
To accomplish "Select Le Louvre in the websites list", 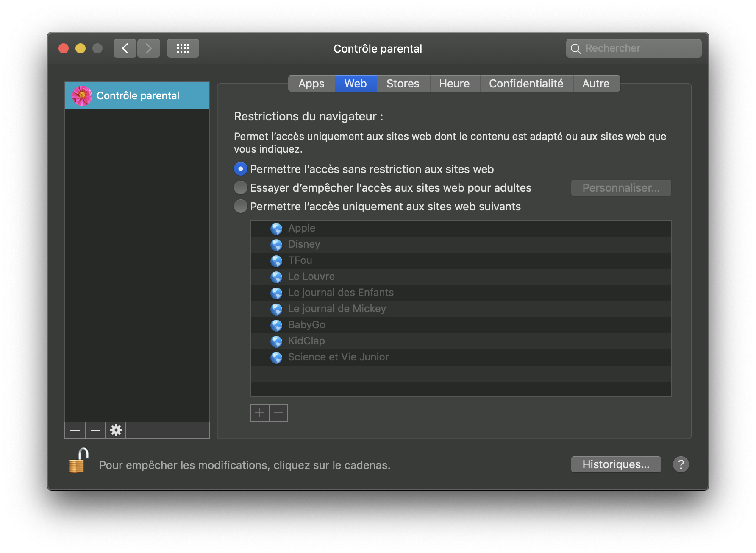I will tap(311, 276).
